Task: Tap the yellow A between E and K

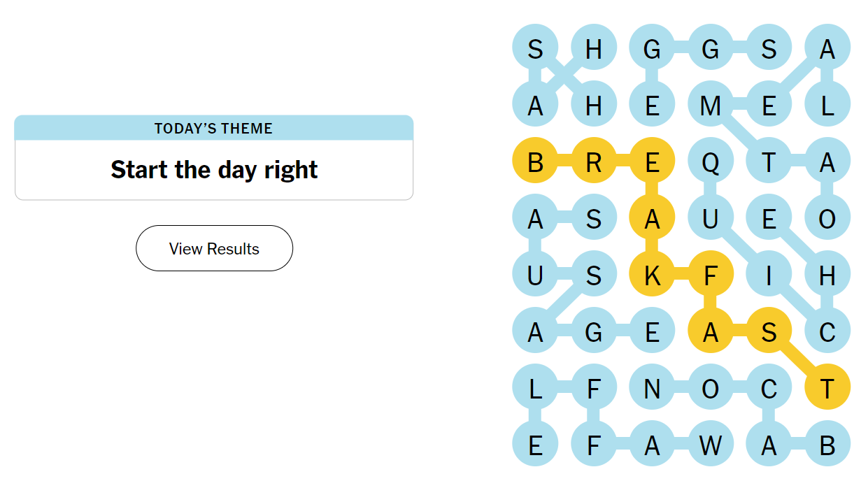Action: (652, 219)
